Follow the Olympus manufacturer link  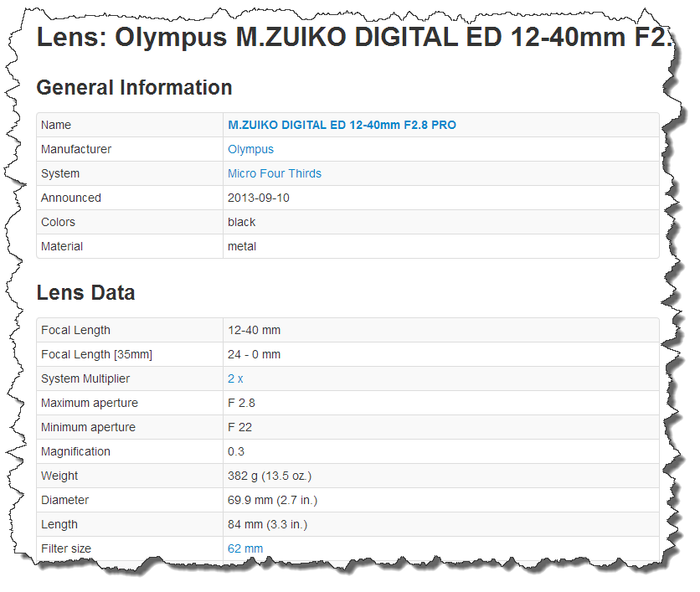[x=250, y=150]
